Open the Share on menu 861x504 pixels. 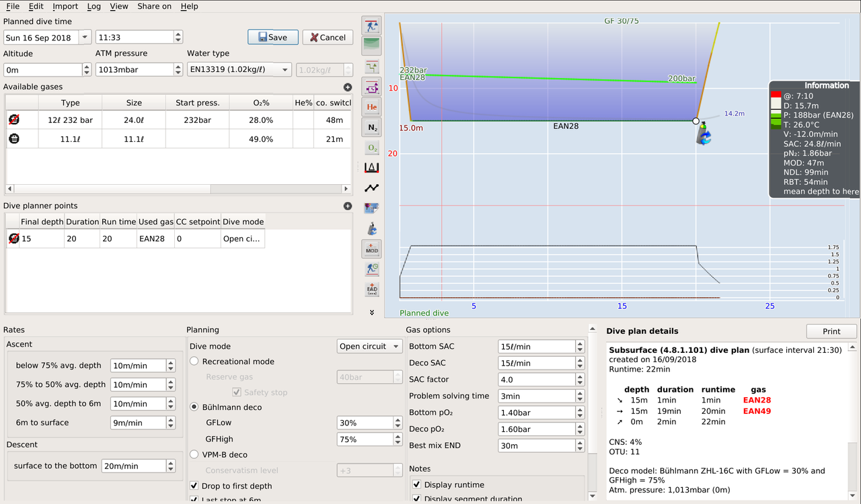tap(154, 6)
